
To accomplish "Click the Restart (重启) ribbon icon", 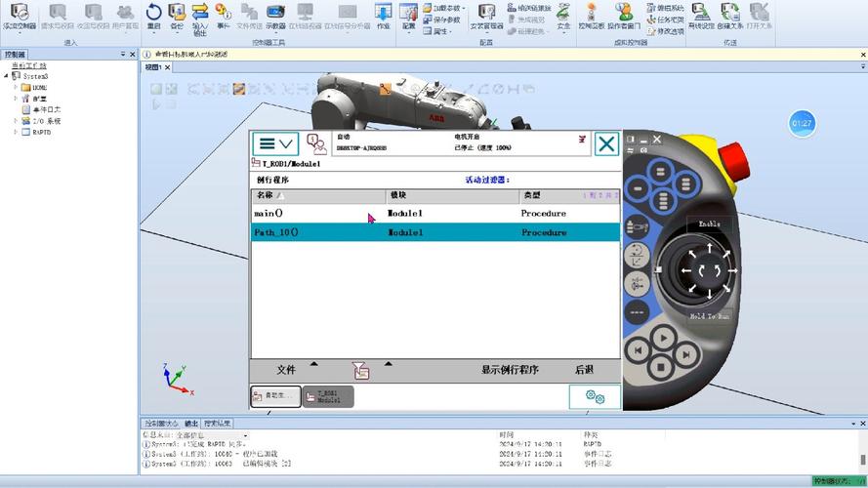I will click(153, 16).
